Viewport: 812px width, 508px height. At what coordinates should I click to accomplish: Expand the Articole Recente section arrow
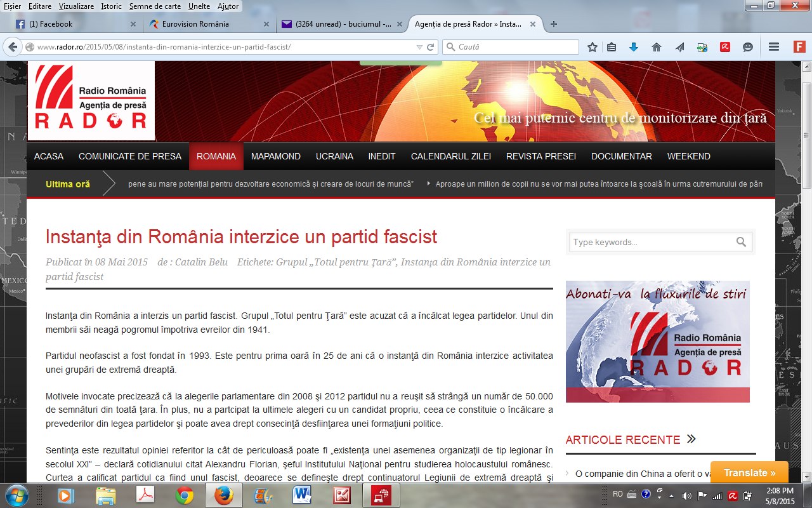[x=691, y=439]
